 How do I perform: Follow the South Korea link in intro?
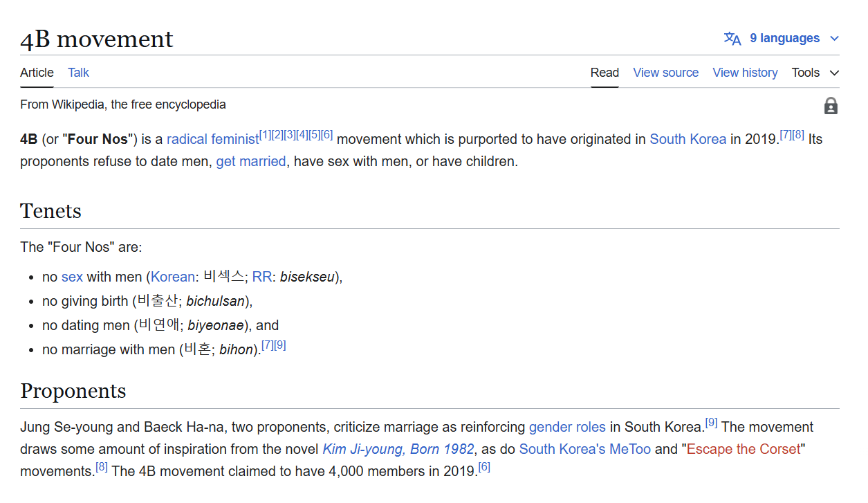[x=687, y=139]
